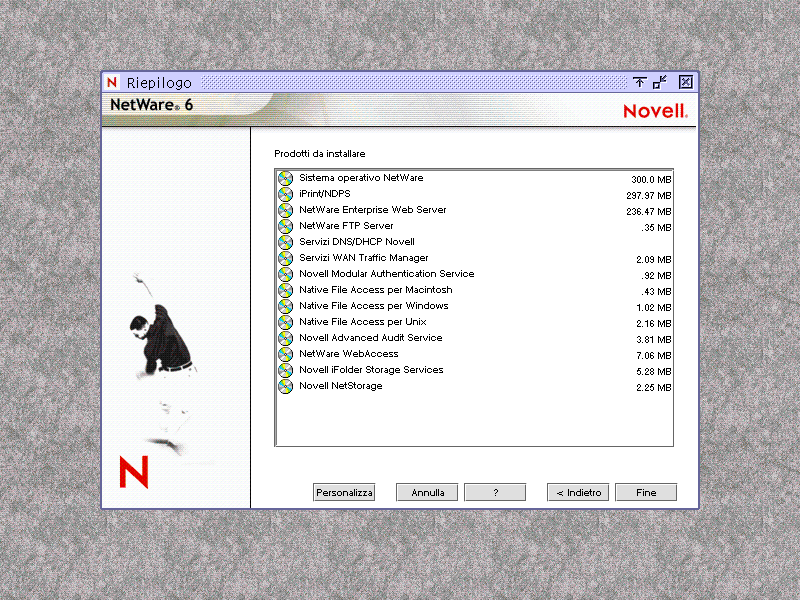Close the Riepilogo window
The image size is (800, 600).
click(686, 82)
